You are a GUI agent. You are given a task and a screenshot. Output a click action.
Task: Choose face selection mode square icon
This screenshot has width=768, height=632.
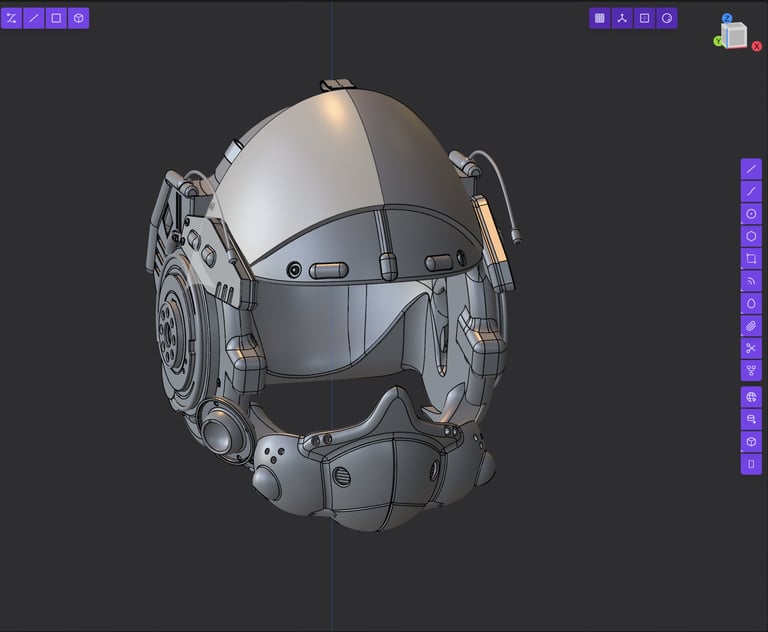(56, 19)
